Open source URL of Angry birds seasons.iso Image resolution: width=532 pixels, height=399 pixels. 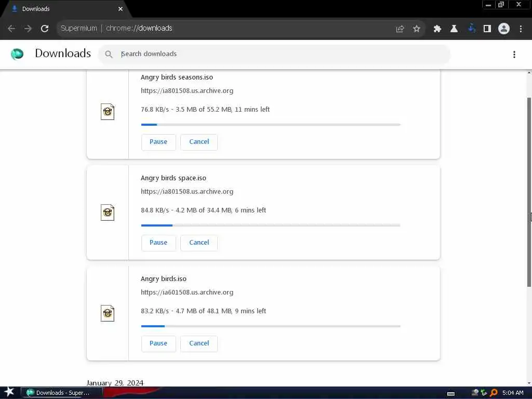187,90
